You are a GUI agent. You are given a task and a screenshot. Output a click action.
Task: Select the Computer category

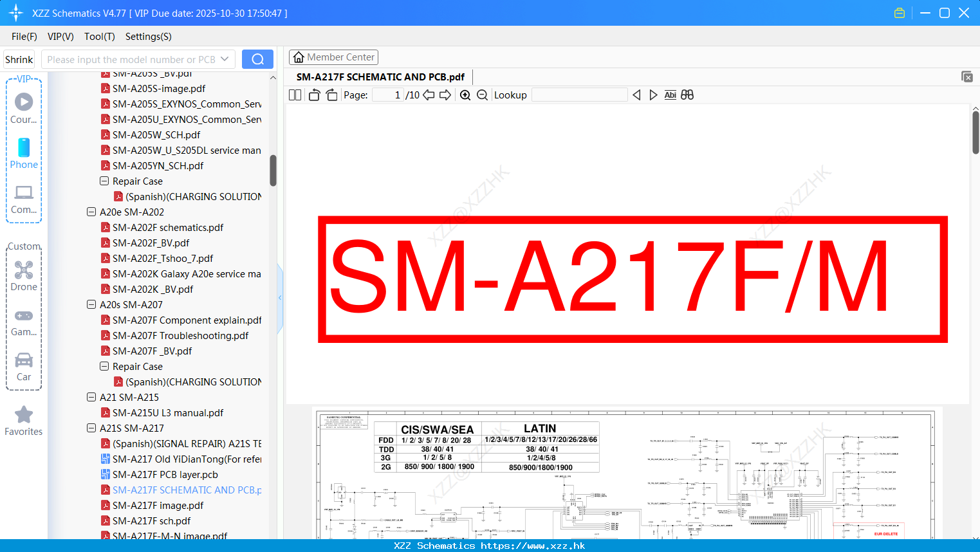point(24,199)
